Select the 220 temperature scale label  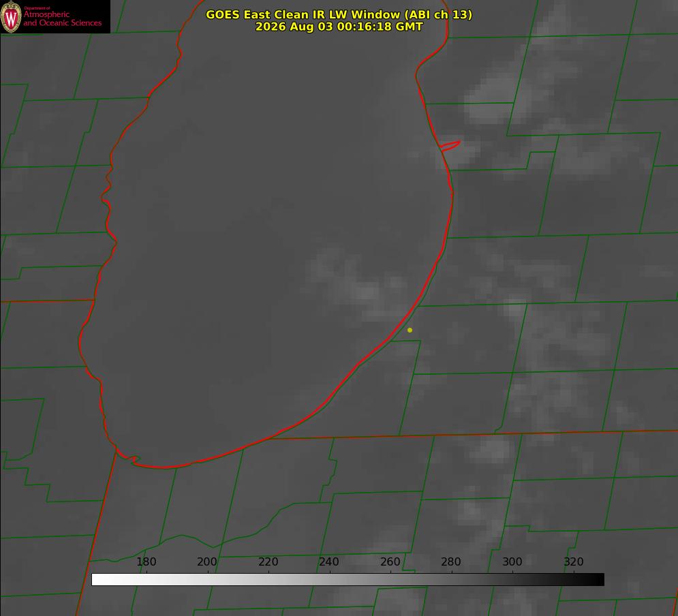pos(268,561)
